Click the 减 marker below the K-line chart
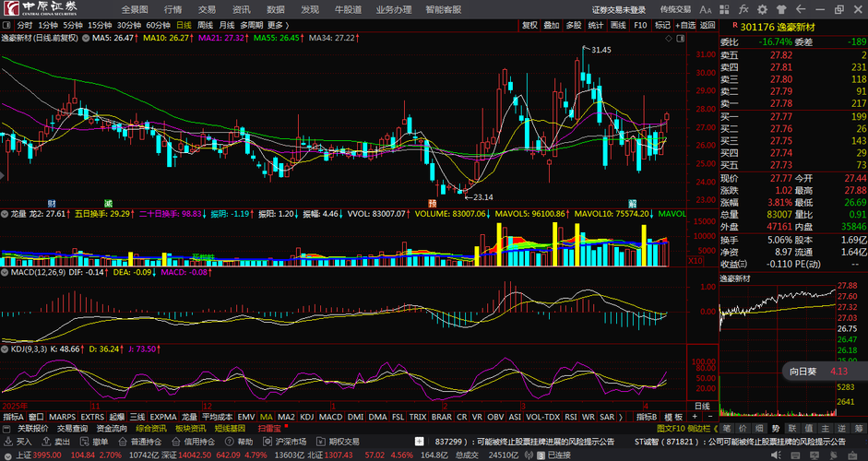868x461 pixels. (108, 202)
